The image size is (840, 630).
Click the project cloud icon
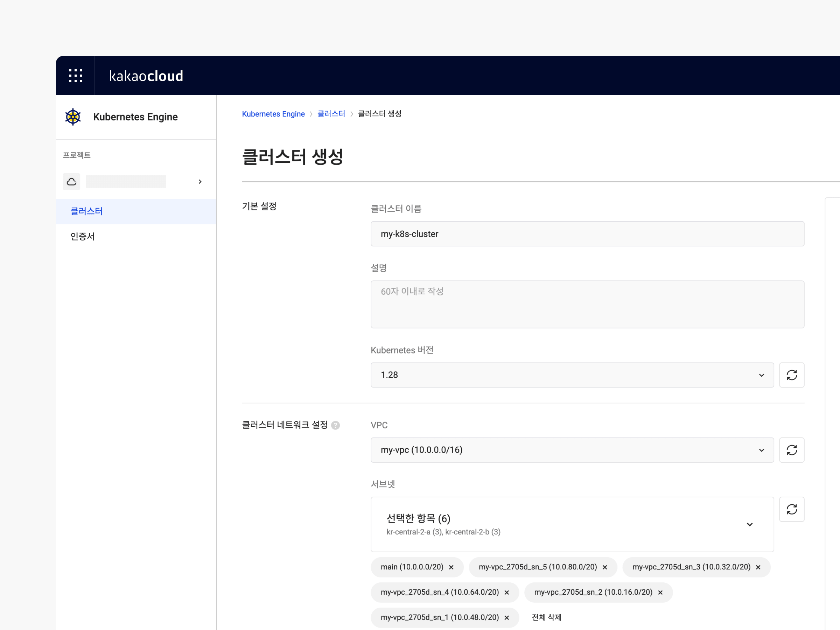[x=71, y=182]
